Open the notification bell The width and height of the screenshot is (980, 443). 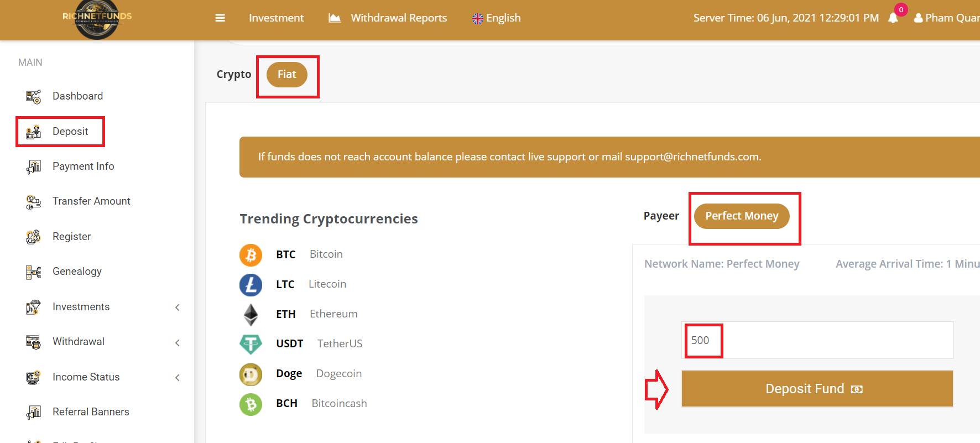pyautogui.click(x=893, y=18)
